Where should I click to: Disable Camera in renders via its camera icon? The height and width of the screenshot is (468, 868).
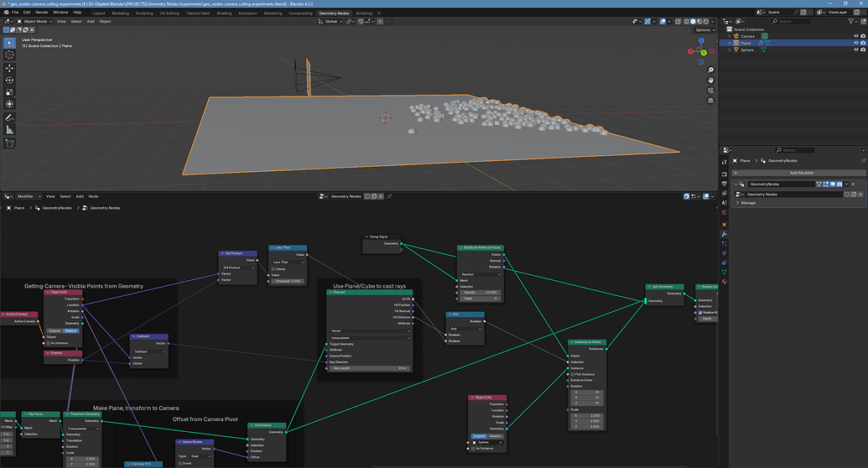[x=862, y=36]
